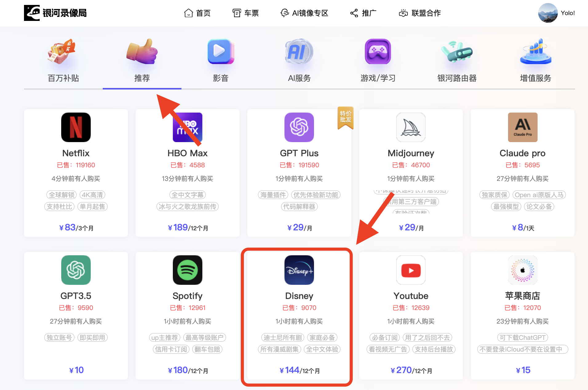The height and width of the screenshot is (390, 588).
Task: Click the 4K高清 tag on Netflix
Action: (92, 195)
